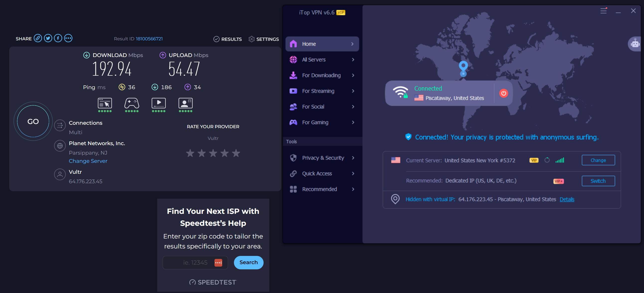The width and height of the screenshot is (644, 293).
Task: Open the iTop VPN hamburger menu
Action: [603, 11]
